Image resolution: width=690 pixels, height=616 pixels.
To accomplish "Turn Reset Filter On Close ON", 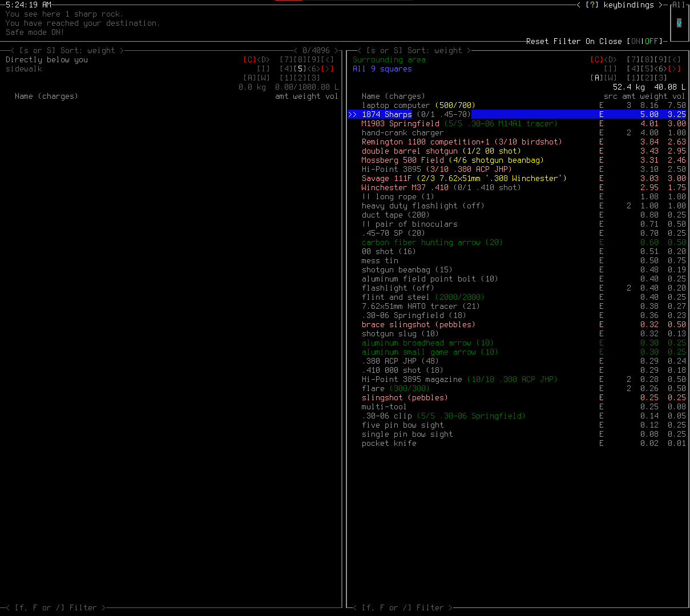I will tap(636, 41).
